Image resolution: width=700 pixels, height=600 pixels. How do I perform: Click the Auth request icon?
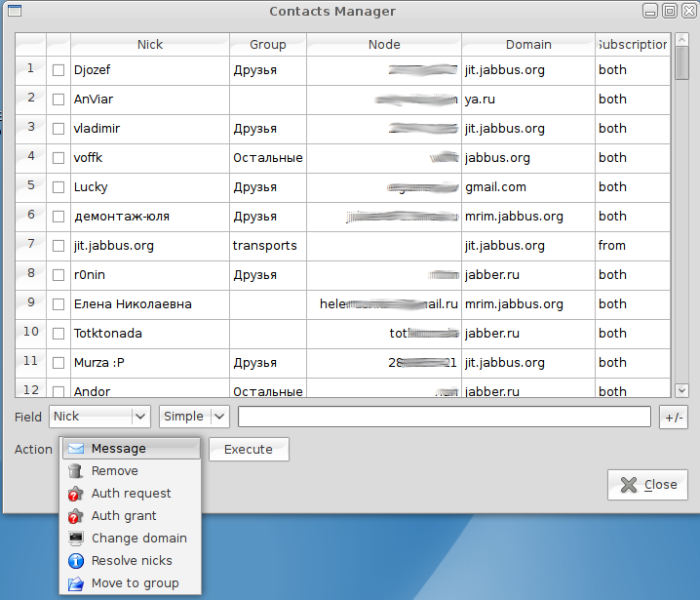[76, 494]
